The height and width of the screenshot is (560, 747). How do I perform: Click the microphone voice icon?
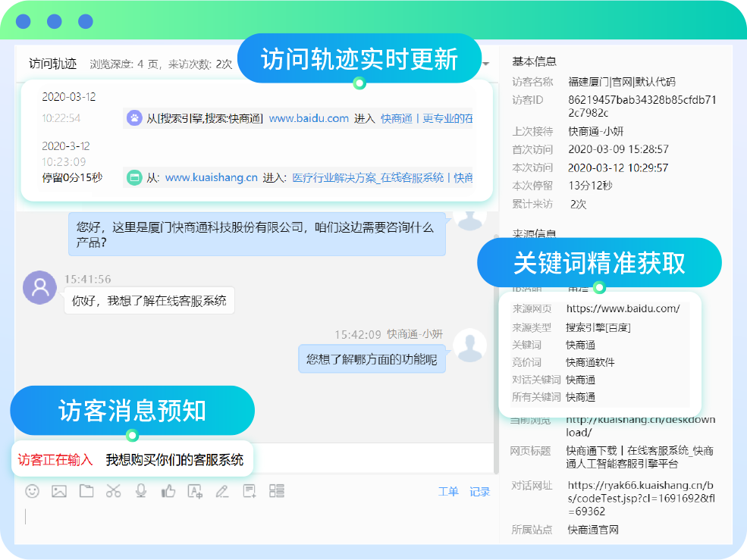pyautogui.click(x=140, y=491)
